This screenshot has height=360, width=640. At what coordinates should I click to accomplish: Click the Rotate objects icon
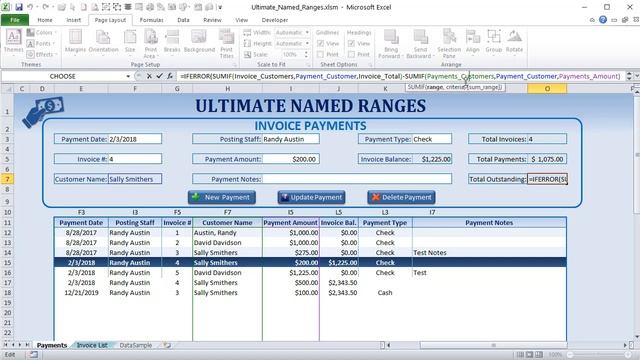tap(514, 37)
